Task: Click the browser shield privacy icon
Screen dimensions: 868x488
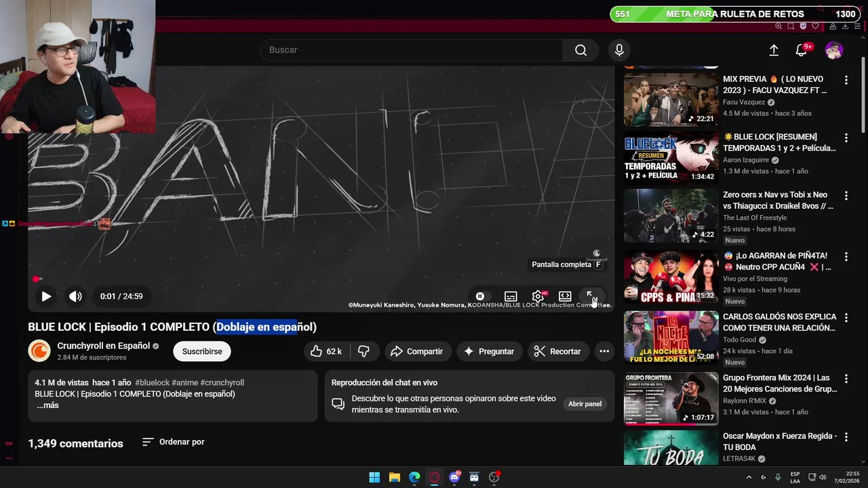Action: pyautogui.click(x=803, y=26)
